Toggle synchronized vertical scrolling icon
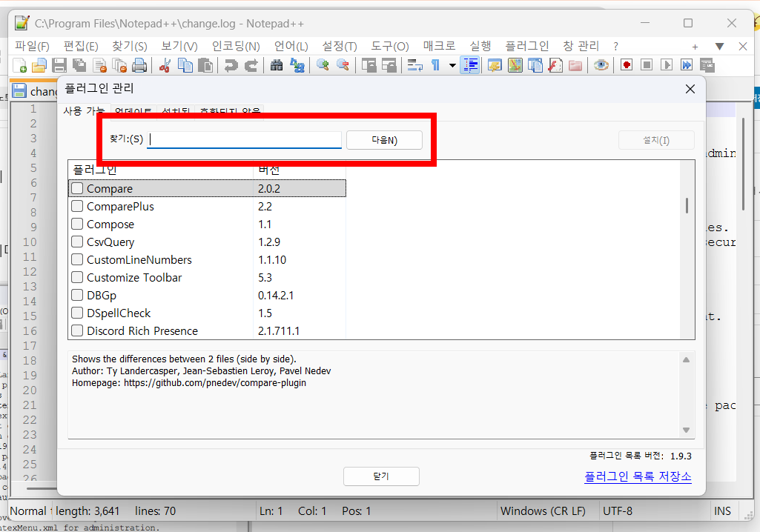 [x=369, y=65]
